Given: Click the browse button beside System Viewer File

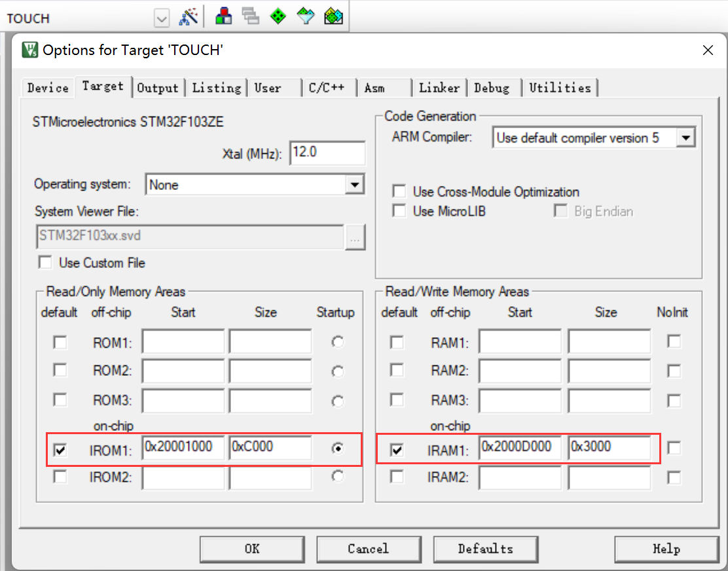Looking at the screenshot, I should coord(355,238).
